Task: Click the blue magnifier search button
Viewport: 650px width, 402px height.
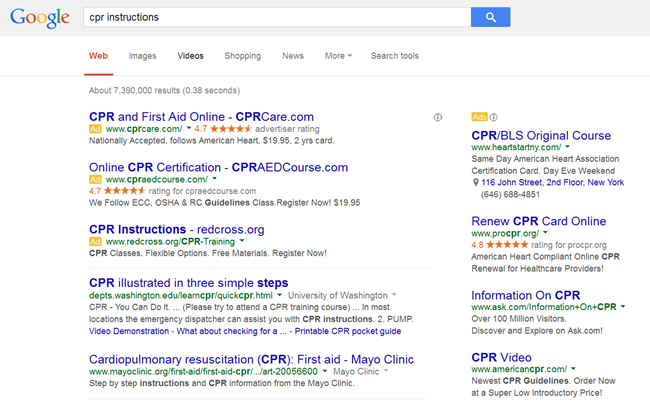Action: click(491, 17)
